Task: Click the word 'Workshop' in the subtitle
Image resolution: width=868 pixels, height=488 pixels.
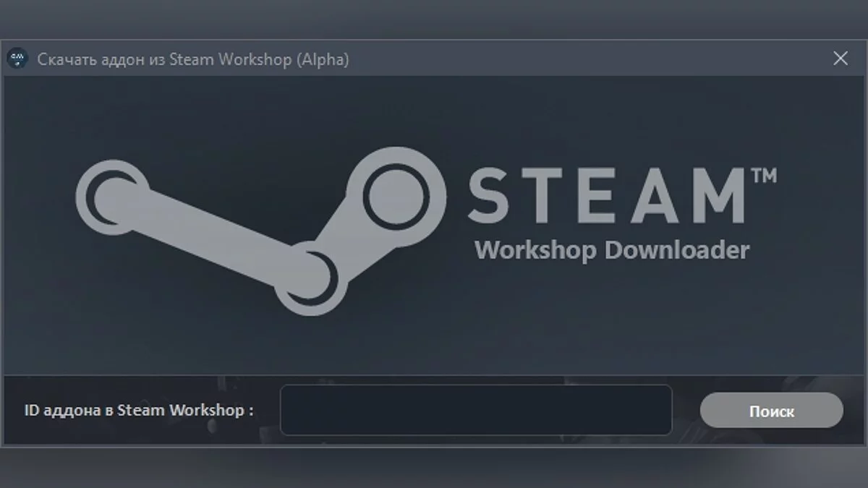Action: 535,250
